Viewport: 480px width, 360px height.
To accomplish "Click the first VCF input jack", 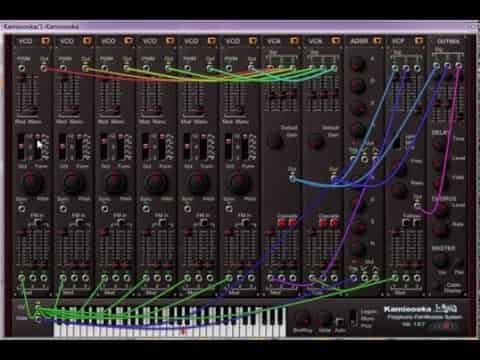I will 395,68.
